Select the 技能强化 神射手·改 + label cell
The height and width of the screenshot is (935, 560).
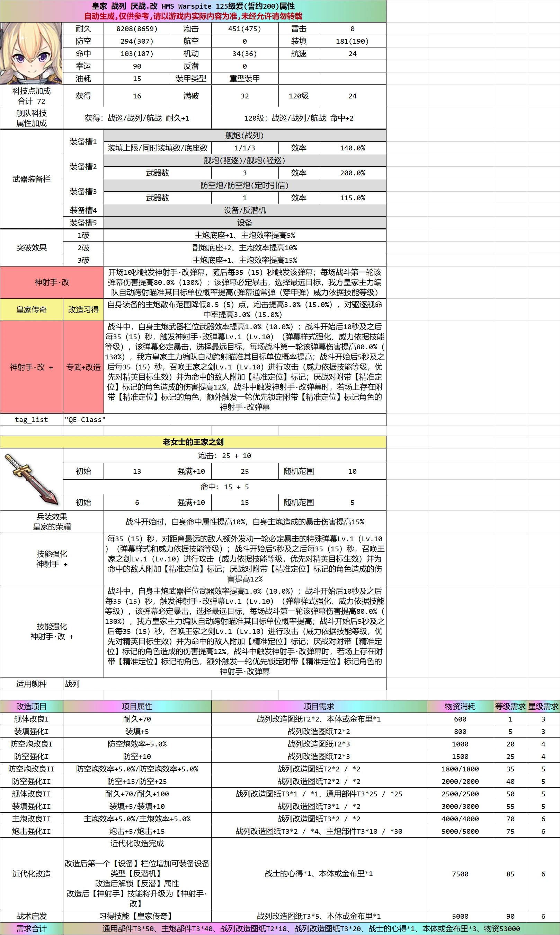click(x=52, y=631)
